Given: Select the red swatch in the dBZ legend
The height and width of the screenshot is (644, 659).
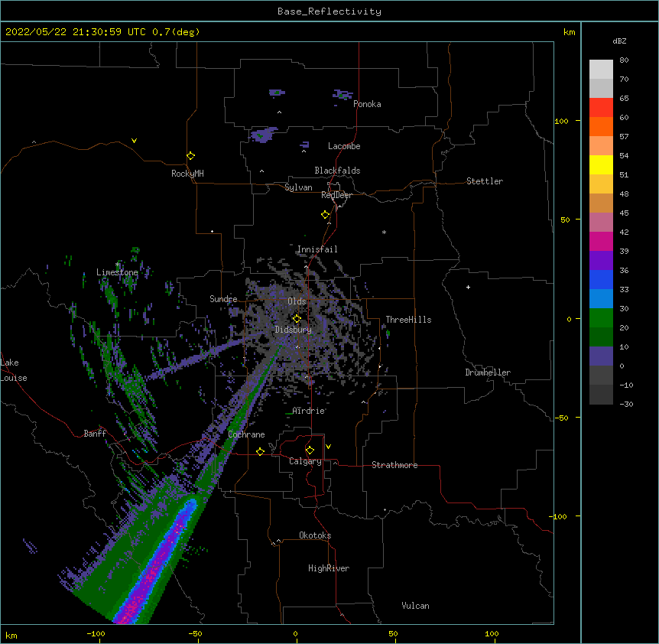Looking at the screenshot, I should (601, 107).
